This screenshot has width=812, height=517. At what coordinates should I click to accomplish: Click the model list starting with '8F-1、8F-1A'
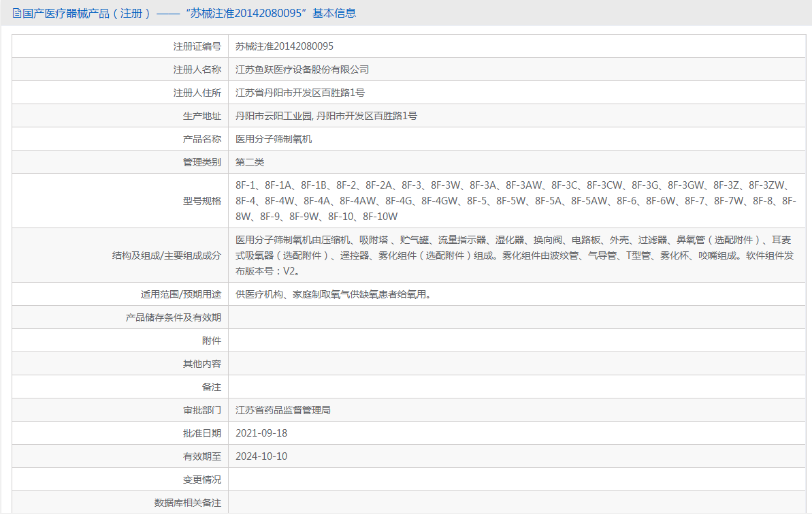tap(516, 201)
